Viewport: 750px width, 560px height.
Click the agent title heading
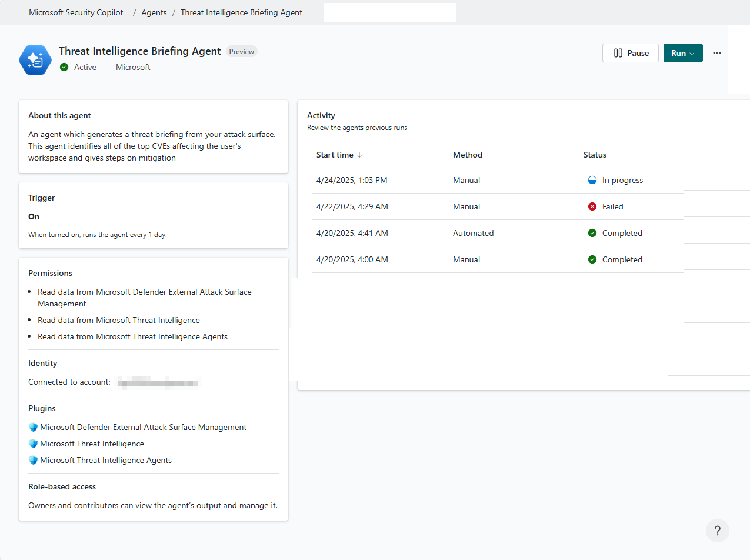click(140, 52)
